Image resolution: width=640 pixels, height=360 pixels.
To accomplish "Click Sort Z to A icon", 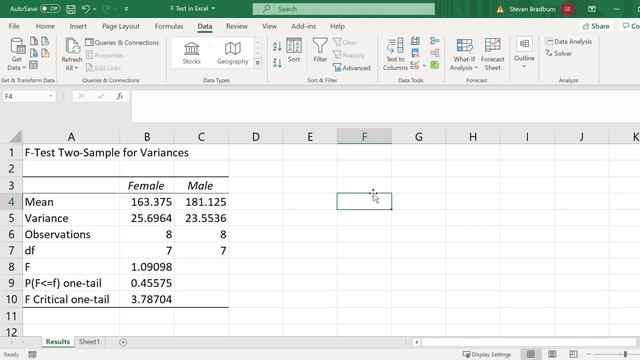I will coord(277,62).
